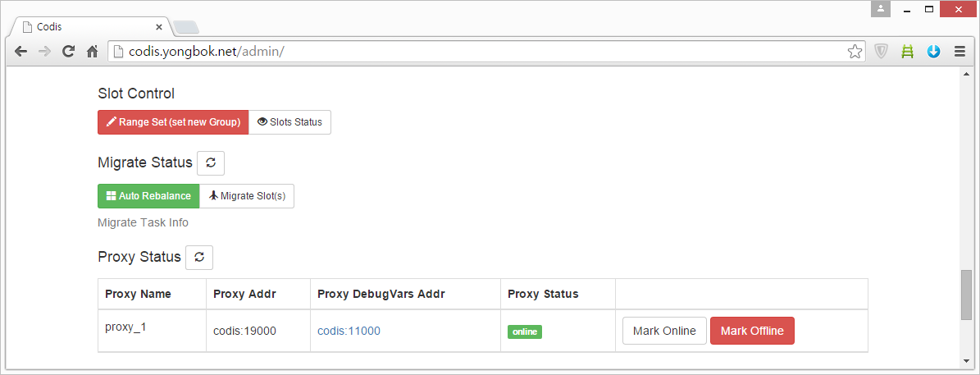Open the blue download extension icon
This screenshot has height=375, width=980.
tap(934, 52)
